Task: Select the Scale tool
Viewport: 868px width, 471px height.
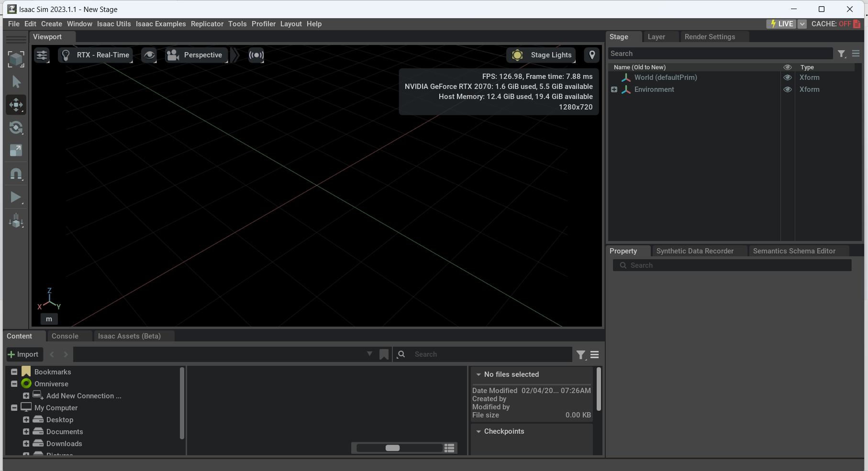Action: [16, 150]
